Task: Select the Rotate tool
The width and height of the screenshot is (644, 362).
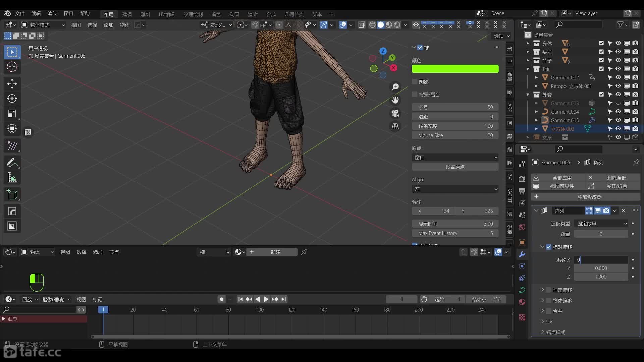Action: [12, 99]
